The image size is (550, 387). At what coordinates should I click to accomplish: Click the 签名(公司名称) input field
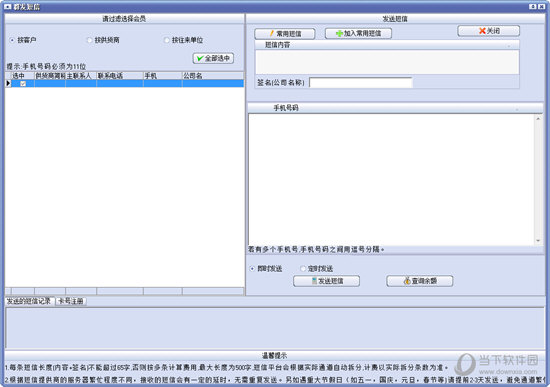[x=361, y=83]
